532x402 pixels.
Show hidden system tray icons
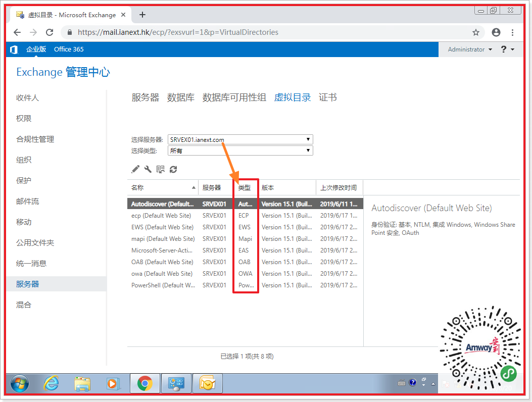(x=433, y=384)
